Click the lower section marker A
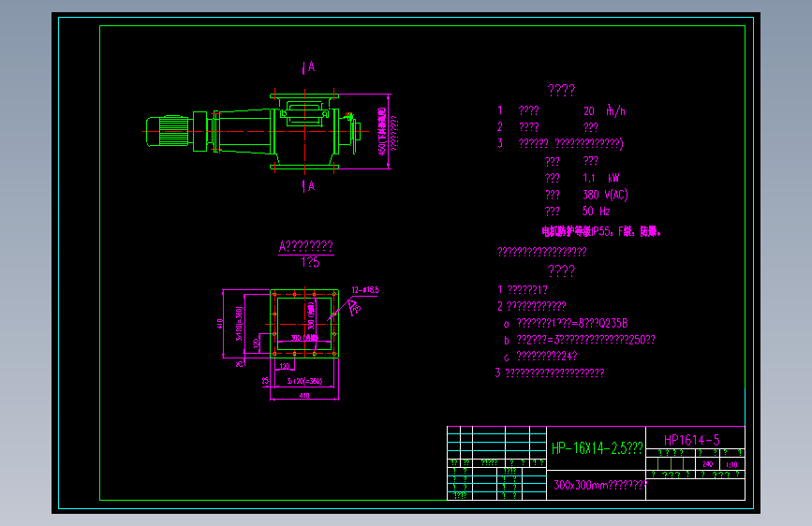This screenshot has width=812, height=526. 309,186
